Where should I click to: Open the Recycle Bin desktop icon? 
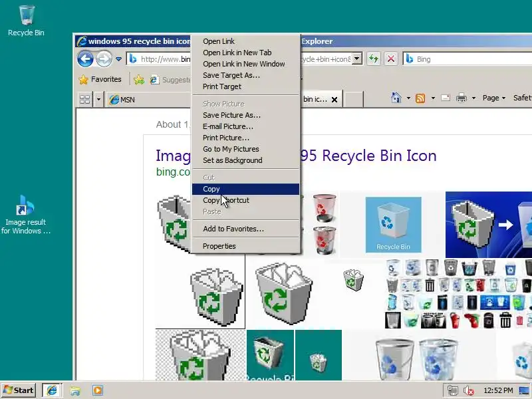[x=26, y=21]
